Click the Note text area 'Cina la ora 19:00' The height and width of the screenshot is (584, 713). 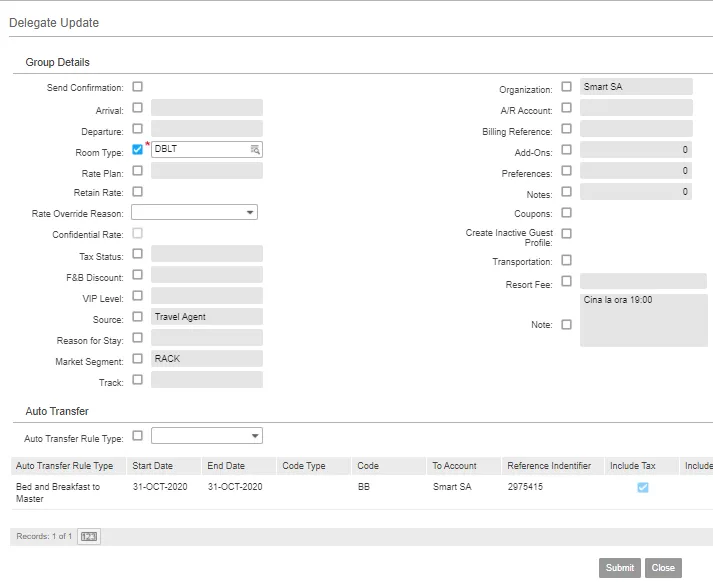pos(643,320)
